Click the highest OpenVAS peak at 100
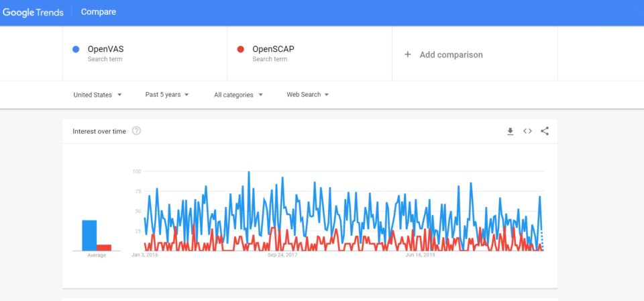This screenshot has height=301, width=644. tap(248, 172)
